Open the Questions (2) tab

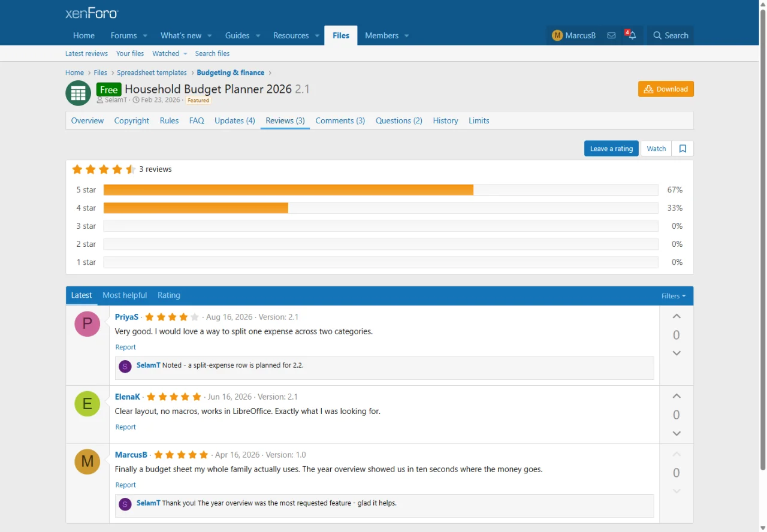coord(399,120)
